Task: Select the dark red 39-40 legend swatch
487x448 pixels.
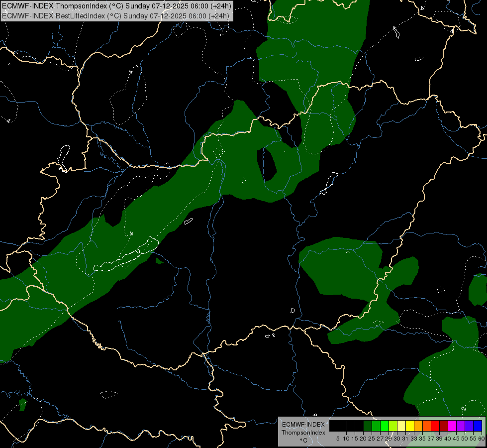Action: pyautogui.click(x=444, y=426)
